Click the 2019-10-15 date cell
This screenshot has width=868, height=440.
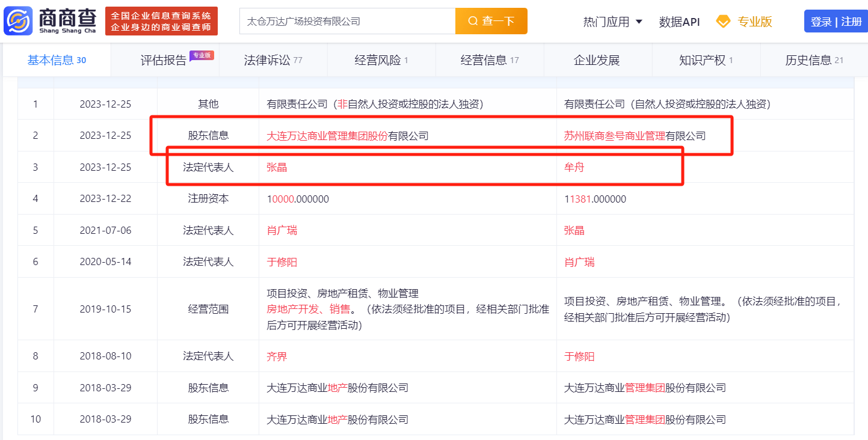pyautogui.click(x=105, y=309)
